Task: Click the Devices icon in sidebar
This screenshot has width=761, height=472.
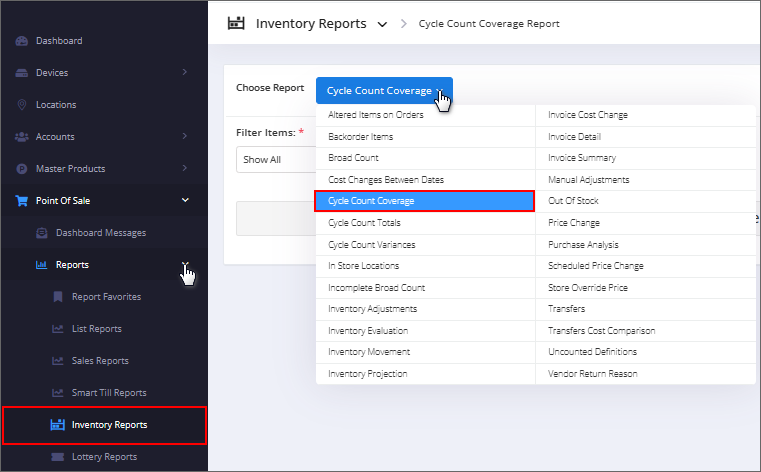Action: pos(22,73)
